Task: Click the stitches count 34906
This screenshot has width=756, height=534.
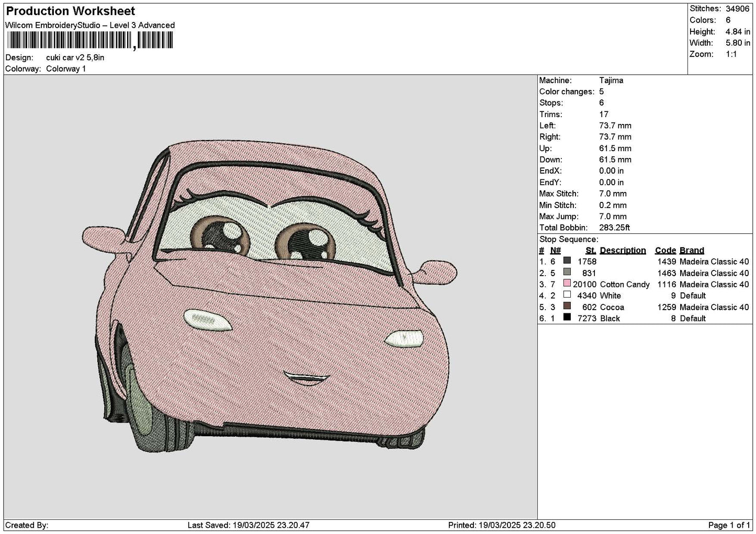Action: 738,8
